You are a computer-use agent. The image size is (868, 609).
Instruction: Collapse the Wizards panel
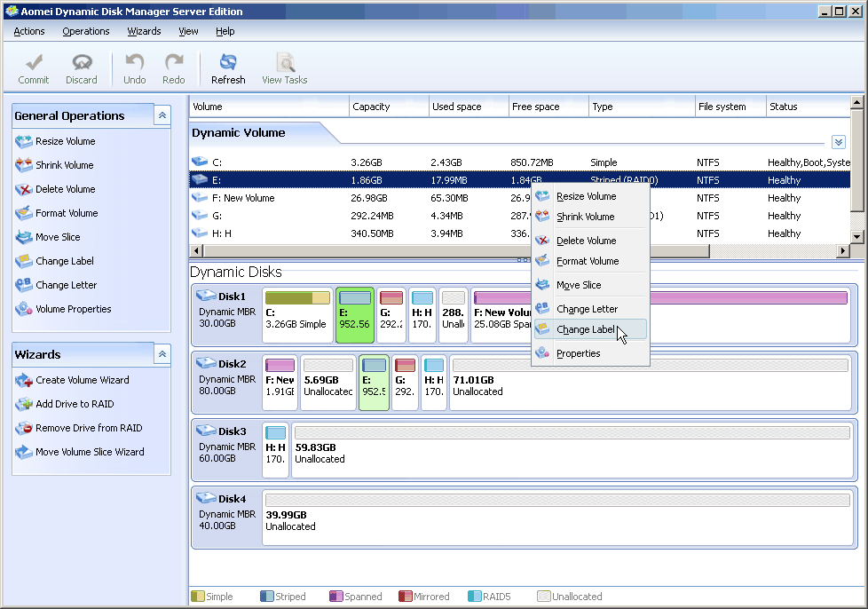coord(162,354)
